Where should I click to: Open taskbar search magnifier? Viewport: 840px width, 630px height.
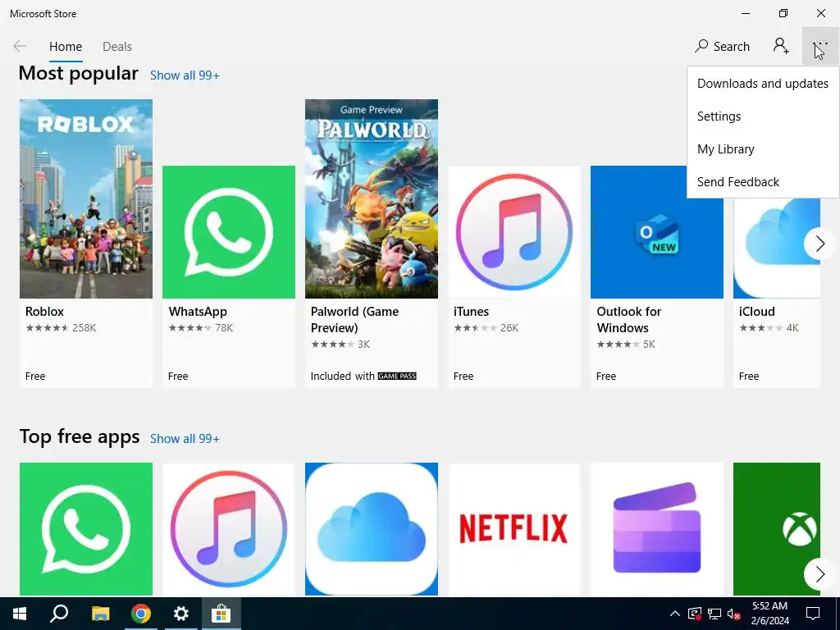point(59,614)
